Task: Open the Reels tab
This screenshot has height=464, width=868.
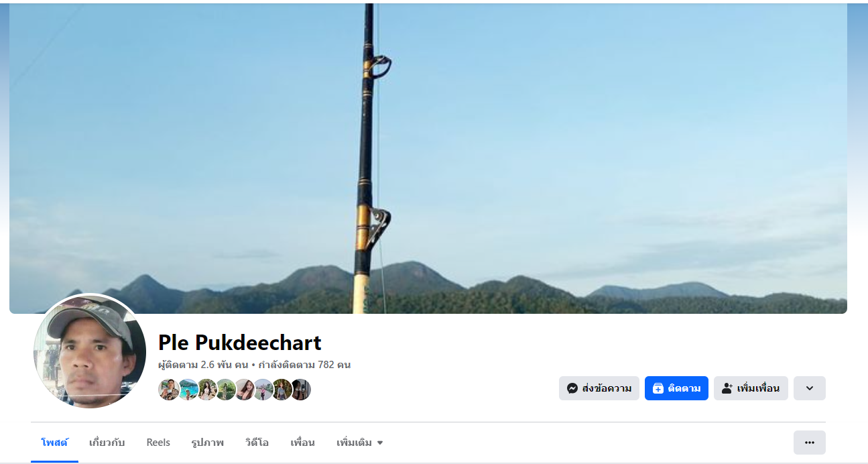Action: 158,443
